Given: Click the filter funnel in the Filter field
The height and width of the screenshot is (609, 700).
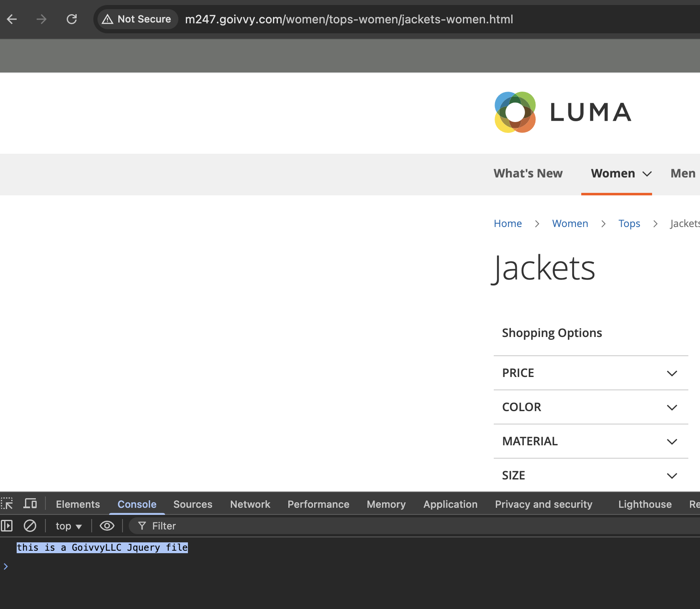Looking at the screenshot, I should point(142,526).
